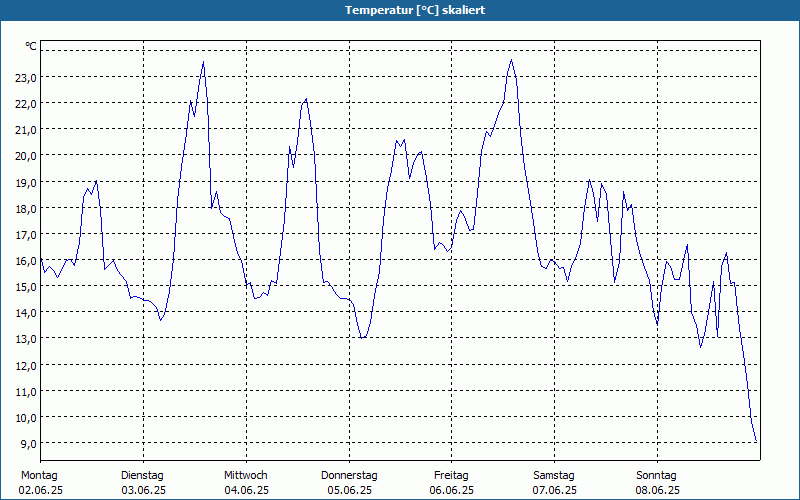Select the Dienstag day label
The width and height of the screenshot is (800, 500).
click(x=142, y=475)
